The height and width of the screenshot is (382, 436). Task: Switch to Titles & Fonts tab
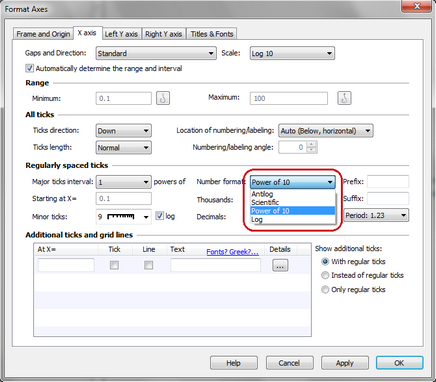pyautogui.click(x=212, y=34)
